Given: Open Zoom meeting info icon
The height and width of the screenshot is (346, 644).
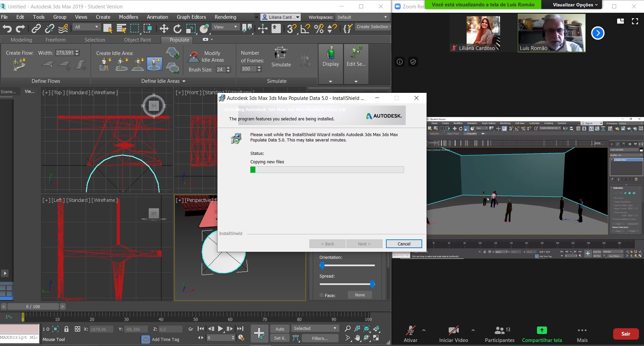Looking at the screenshot, I should click(400, 62).
